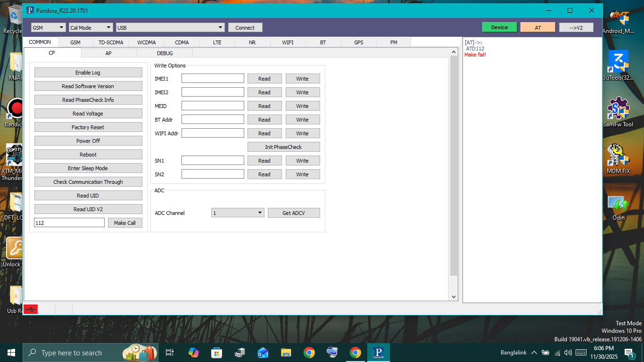Open the MDM FIX desktop shortcut
The width and height of the screenshot is (644, 362).
coord(618,158)
